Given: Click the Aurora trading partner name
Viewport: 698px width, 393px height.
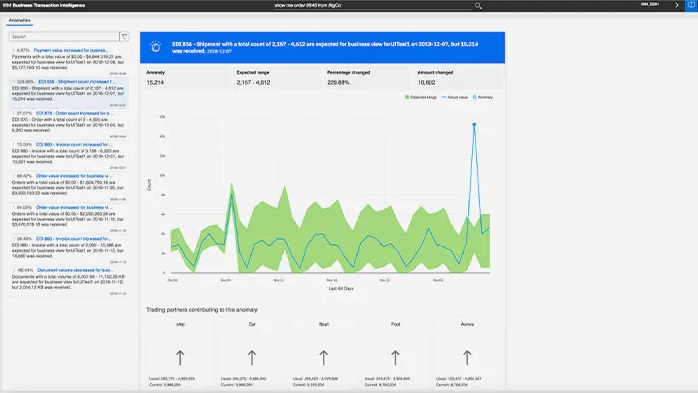Looking at the screenshot, I should coord(467,324).
